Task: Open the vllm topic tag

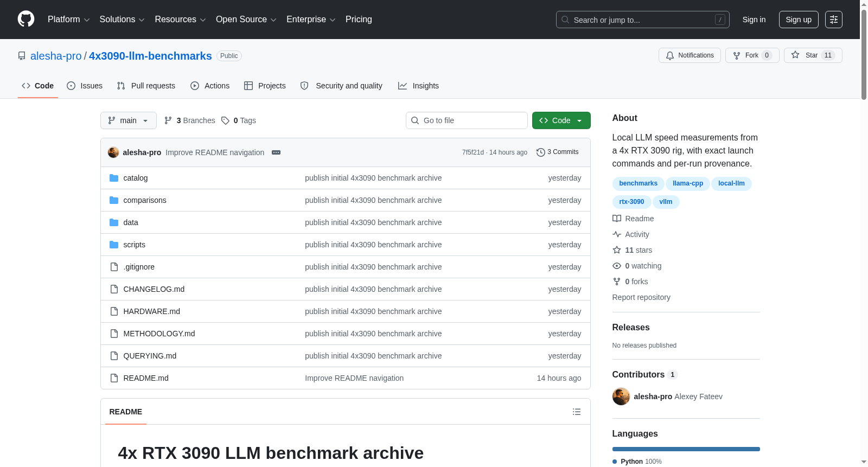Action: [666, 202]
